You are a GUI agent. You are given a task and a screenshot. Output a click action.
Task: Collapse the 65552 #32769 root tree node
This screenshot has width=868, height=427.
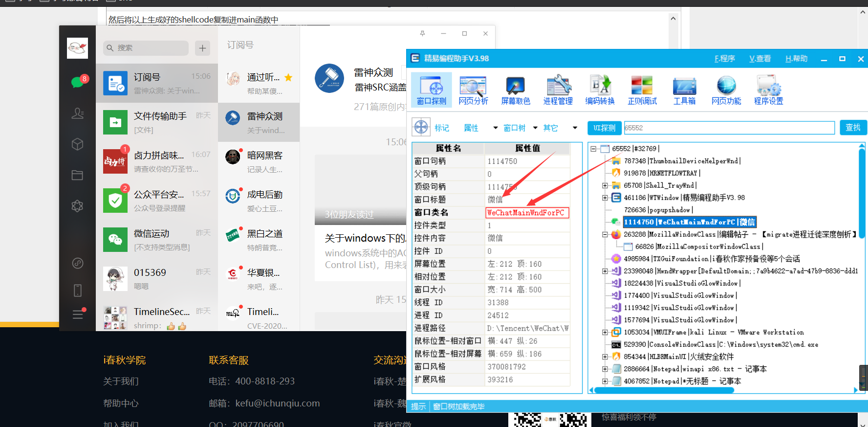tap(593, 149)
